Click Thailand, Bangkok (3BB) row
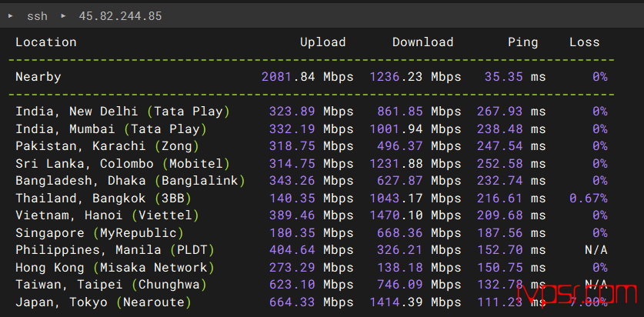644x317 pixels. 312,199
